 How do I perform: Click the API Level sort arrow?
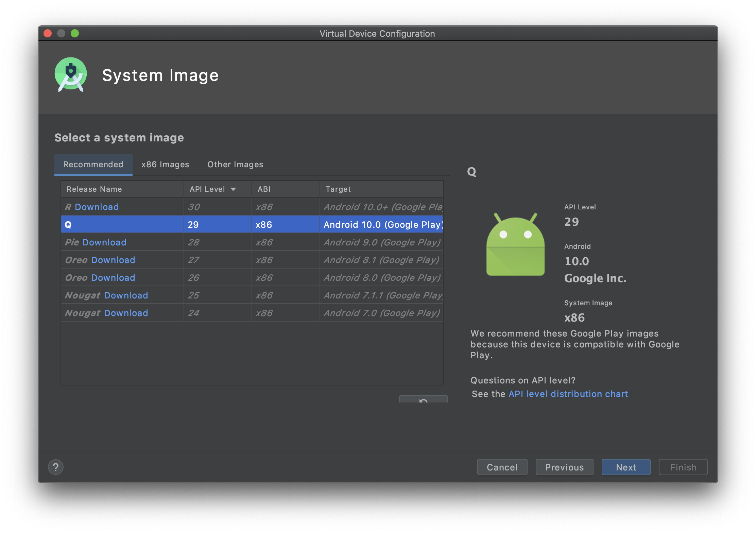tap(233, 189)
